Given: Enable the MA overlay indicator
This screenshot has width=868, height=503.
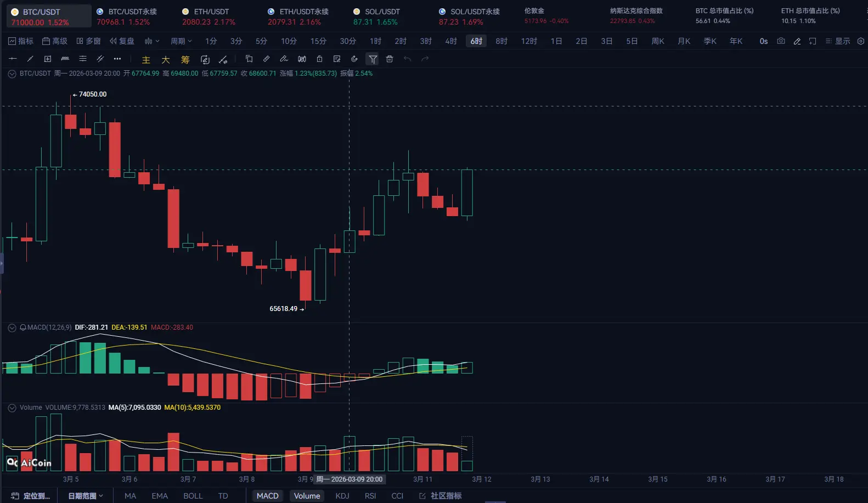Looking at the screenshot, I should click(x=130, y=496).
